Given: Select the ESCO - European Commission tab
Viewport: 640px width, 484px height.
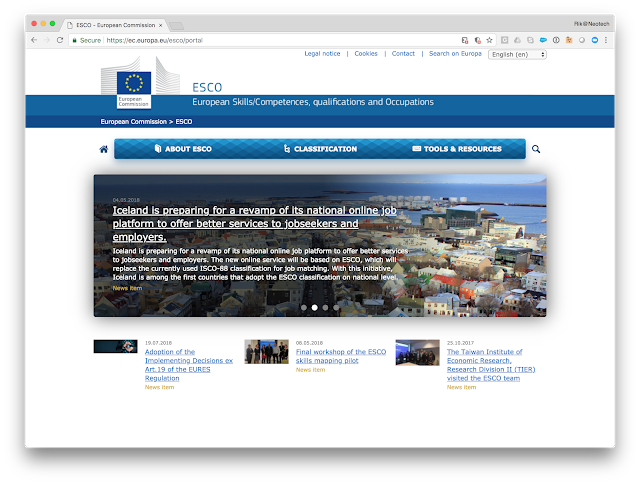Looking at the screenshot, I should pyautogui.click(x=115, y=25).
